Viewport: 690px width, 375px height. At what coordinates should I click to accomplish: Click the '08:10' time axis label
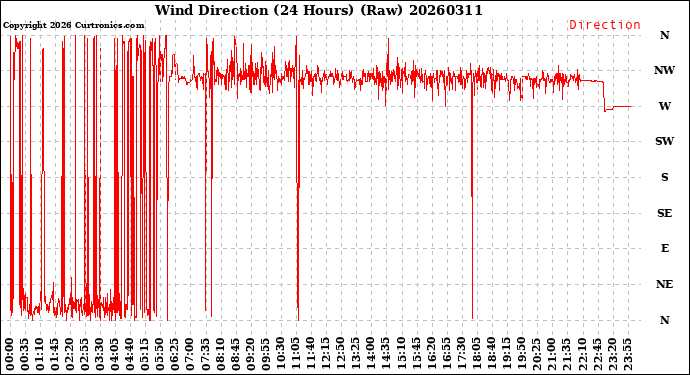(x=220, y=355)
